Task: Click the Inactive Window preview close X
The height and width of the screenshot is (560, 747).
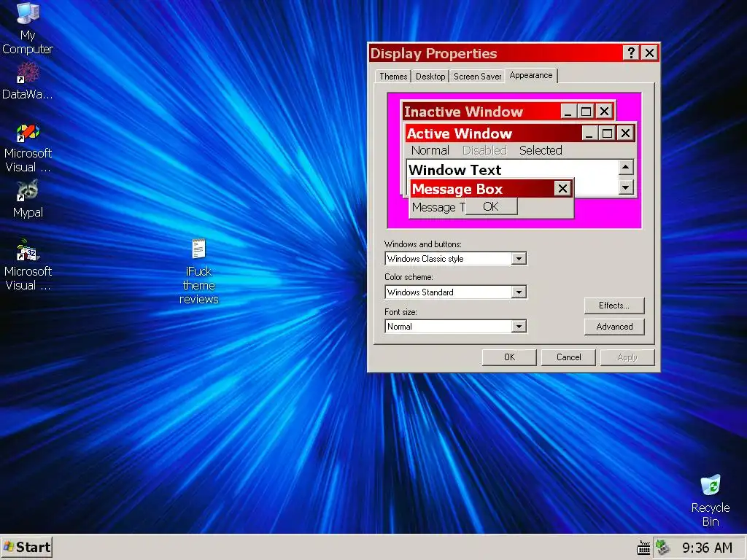Action: tap(604, 112)
